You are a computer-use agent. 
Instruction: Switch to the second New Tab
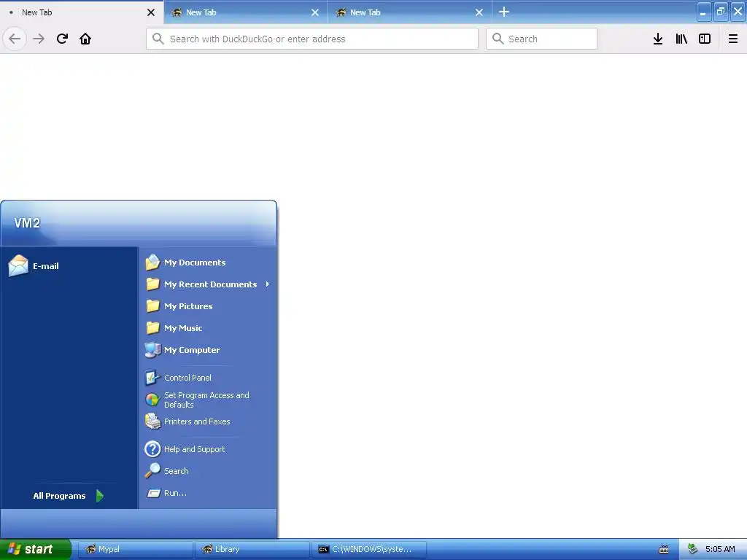pyautogui.click(x=246, y=12)
